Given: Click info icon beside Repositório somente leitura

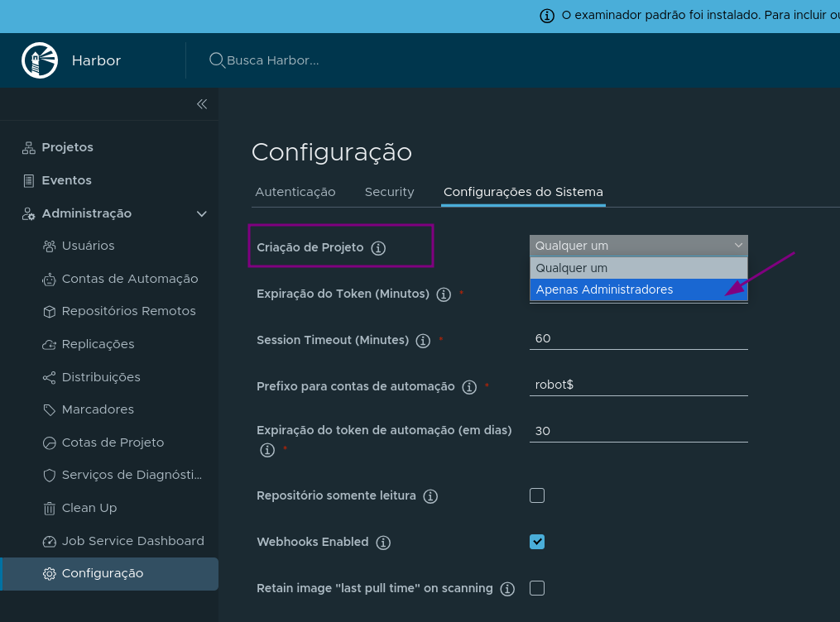Looking at the screenshot, I should tap(430, 496).
